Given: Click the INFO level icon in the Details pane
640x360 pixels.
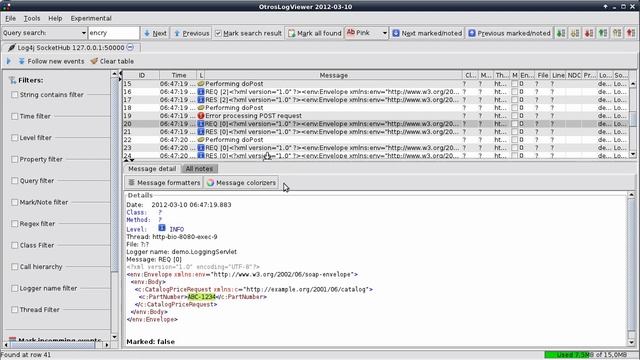Looking at the screenshot, I should (x=162, y=228).
